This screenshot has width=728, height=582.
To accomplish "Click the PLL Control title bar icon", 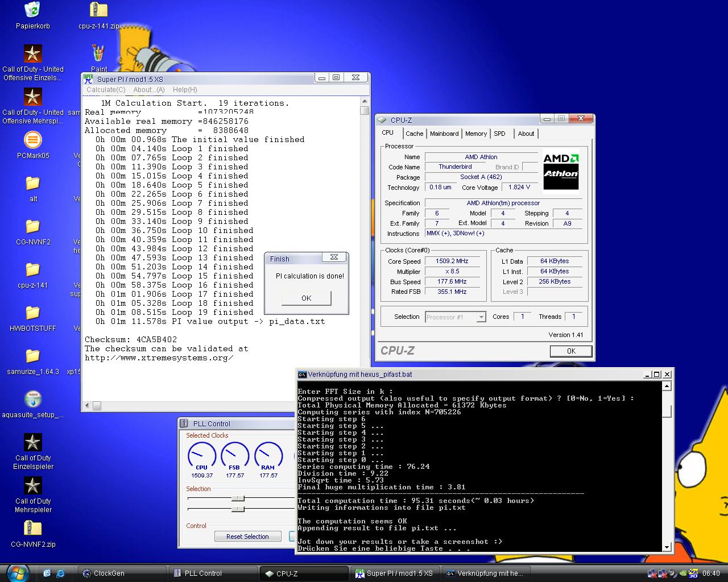I will click(184, 423).
